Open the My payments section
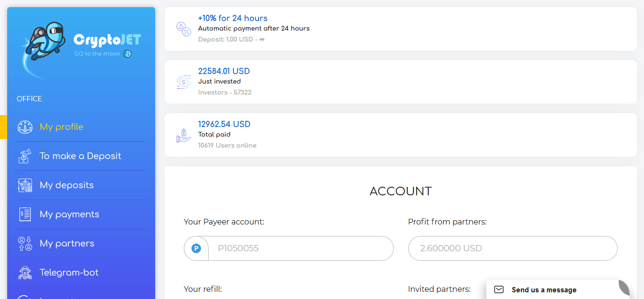This screenshot has width=644, height=299. point(69,214)
